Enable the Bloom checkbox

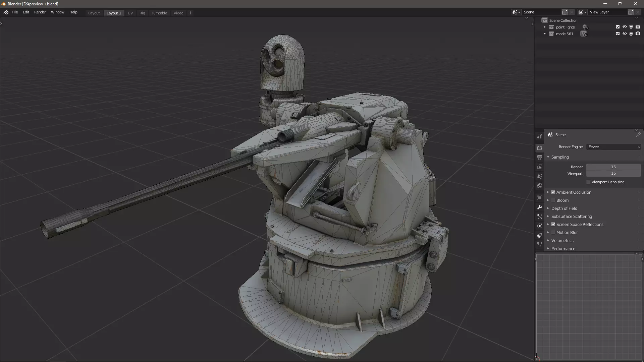click(553, 200)
